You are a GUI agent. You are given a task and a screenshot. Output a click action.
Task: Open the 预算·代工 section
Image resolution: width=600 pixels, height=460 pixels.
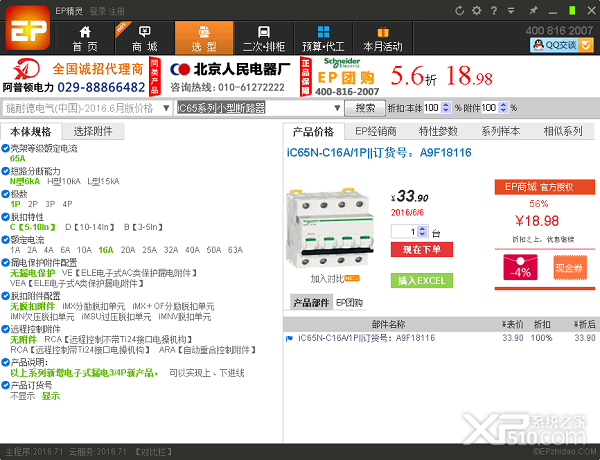pyautogui.click(x=323, y=38)
